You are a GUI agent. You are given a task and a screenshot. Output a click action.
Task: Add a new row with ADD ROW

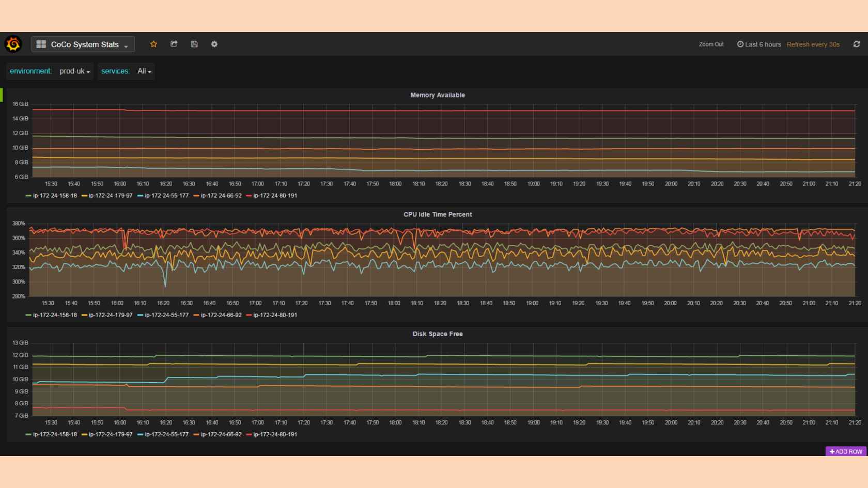[846, 451]
